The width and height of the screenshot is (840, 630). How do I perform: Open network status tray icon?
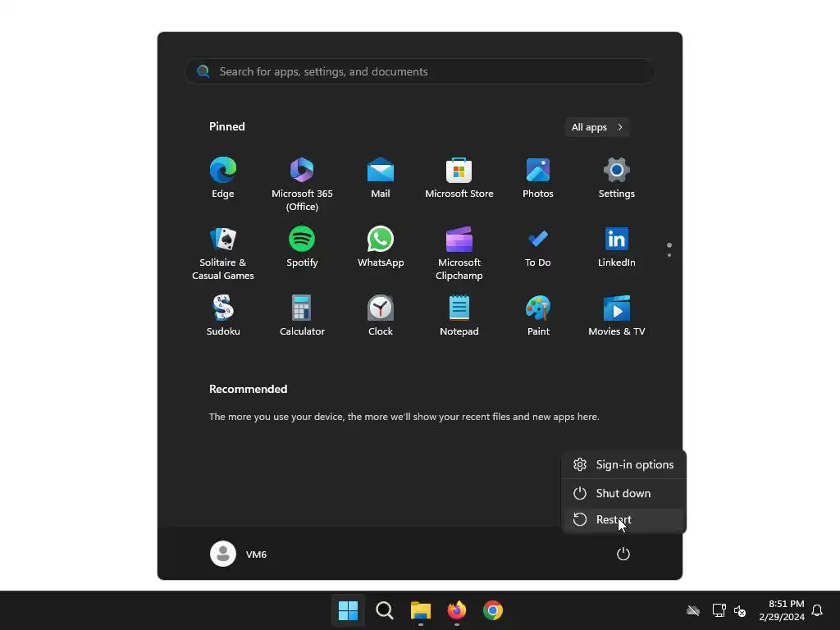719,610
